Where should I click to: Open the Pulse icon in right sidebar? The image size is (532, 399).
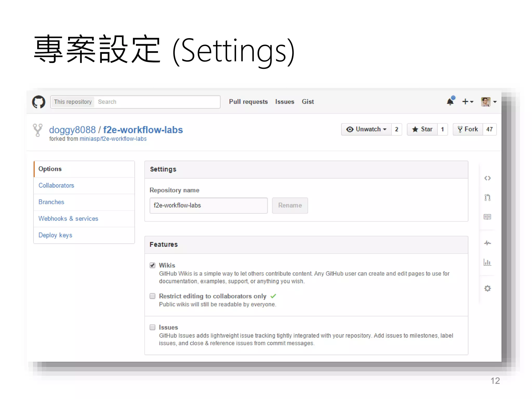[487, 243]
